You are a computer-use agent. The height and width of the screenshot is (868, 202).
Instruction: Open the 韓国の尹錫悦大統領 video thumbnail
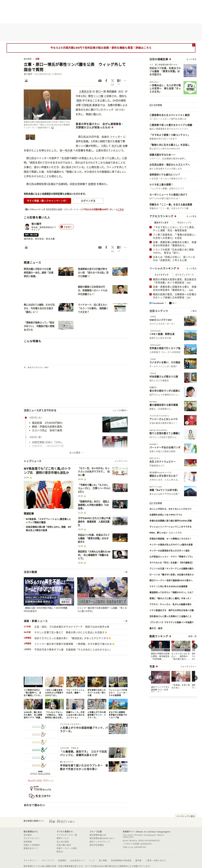click(160, 646)
